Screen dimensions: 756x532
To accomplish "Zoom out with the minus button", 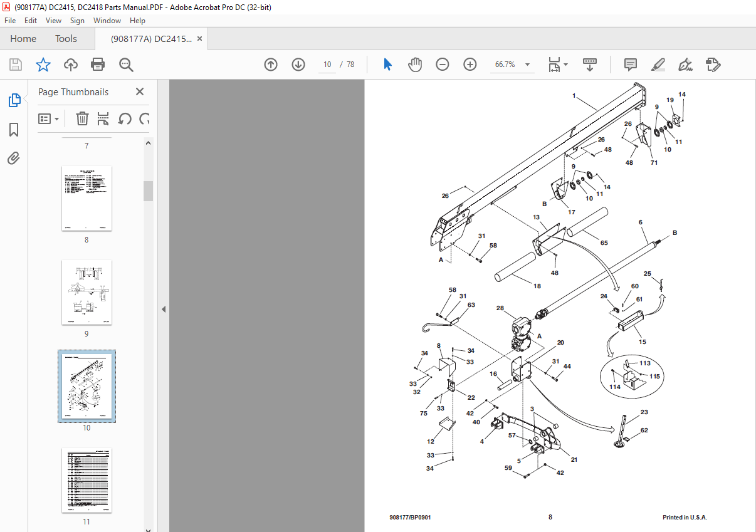I will [x=443, y=65].
